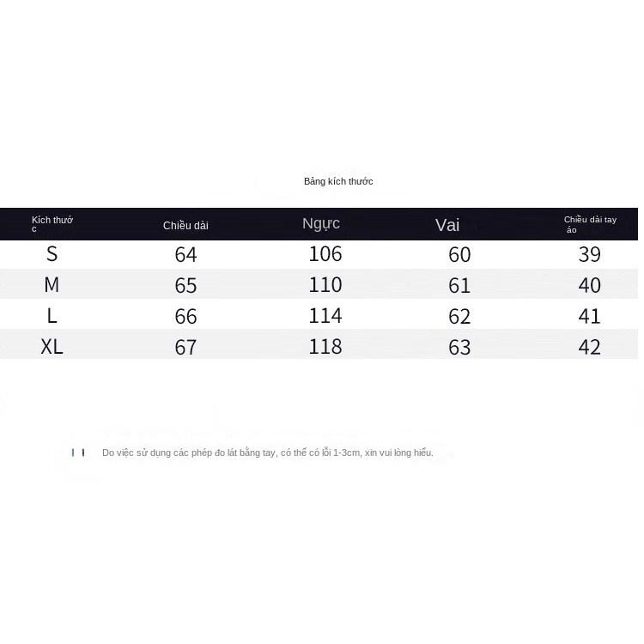644x644 pixels.
Task: Select the size XL row label
Action: coord(52,347)
